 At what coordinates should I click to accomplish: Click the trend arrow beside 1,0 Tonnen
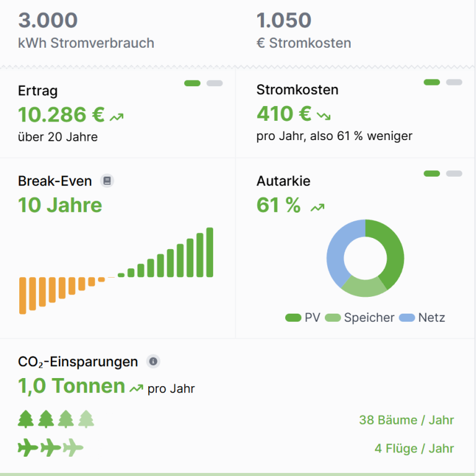[x=136, y=388]
